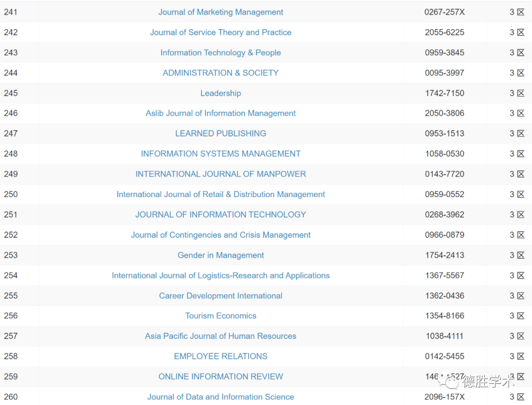Select ISSN 0959-0552 cell
The image size is (532, 405).
(x=444, y=194)
